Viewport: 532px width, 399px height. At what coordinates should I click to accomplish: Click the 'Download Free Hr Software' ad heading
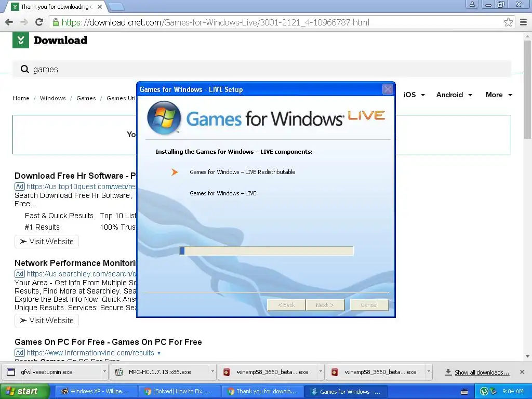pos(75,176)
